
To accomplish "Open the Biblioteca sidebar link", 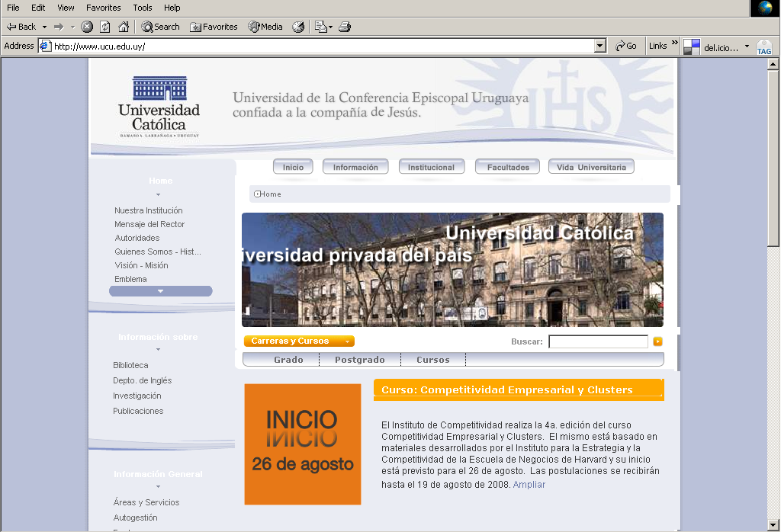I will (130, 365).
